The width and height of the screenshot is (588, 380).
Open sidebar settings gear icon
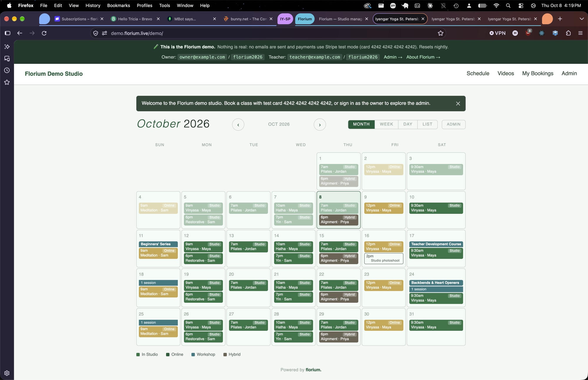pos(7,373)
